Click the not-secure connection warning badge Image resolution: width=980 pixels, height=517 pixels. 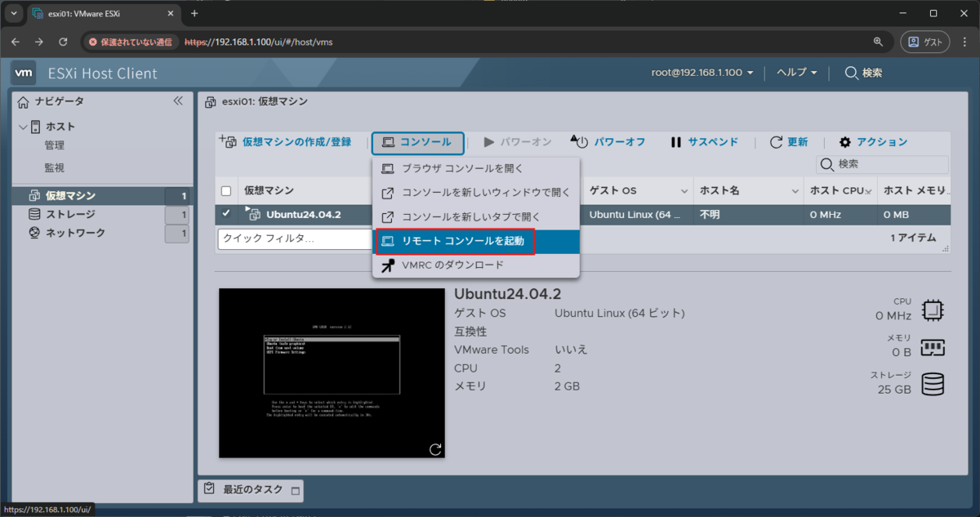click(x=131, y=42)
